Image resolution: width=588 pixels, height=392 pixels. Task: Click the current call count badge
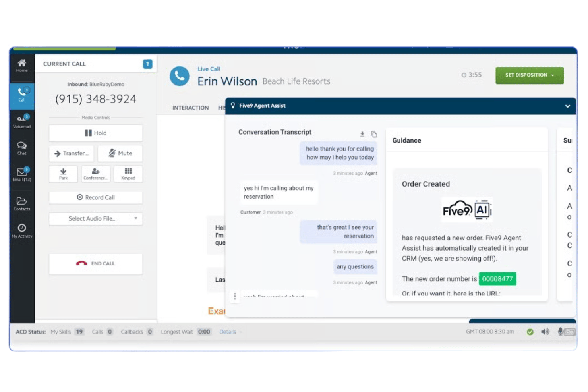147,64
